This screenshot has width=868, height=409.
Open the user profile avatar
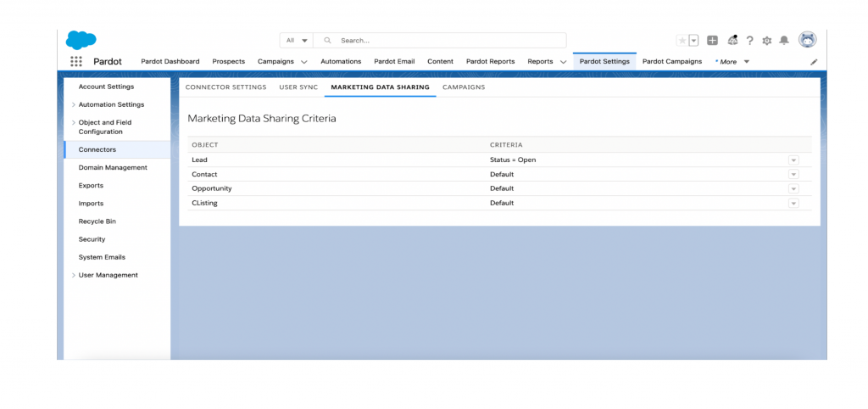(x=807, y=40)
